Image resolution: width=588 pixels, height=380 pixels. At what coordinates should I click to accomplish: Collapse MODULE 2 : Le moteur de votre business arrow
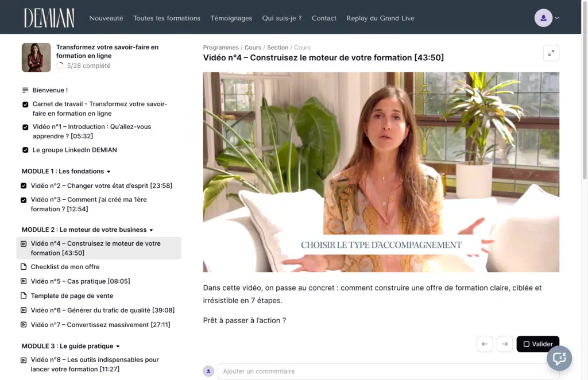pyautogui.click(x=151, y=230)
